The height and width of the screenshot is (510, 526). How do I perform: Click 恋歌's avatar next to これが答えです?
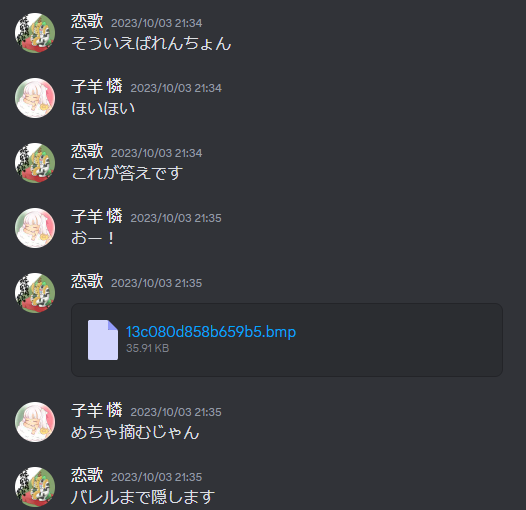click(35, 163)
